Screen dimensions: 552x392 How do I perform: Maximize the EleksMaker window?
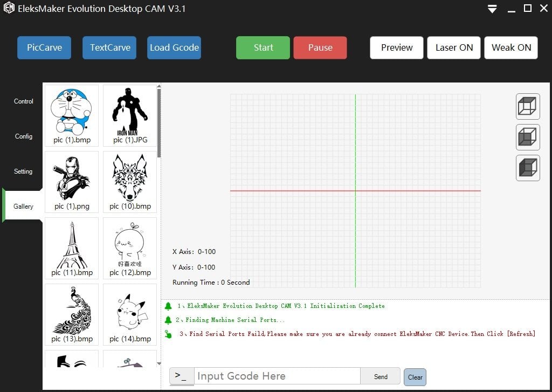[x=527, y=8]
